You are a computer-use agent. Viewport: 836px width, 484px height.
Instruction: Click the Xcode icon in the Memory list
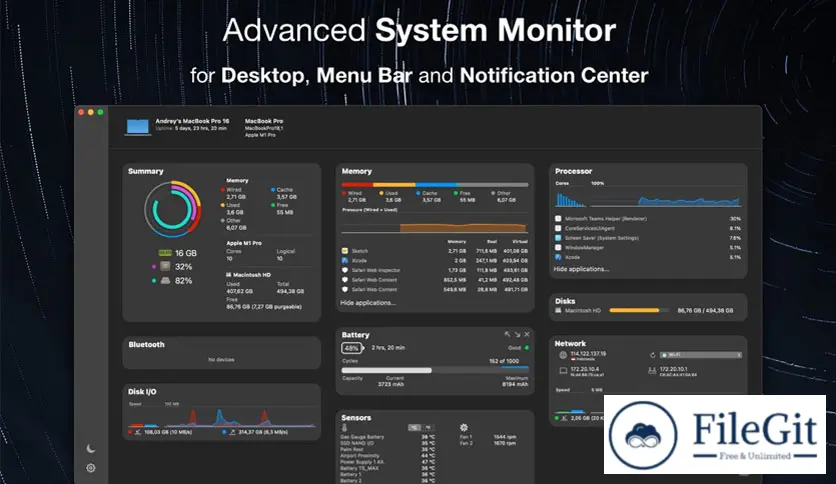click(x=344, y=260)
